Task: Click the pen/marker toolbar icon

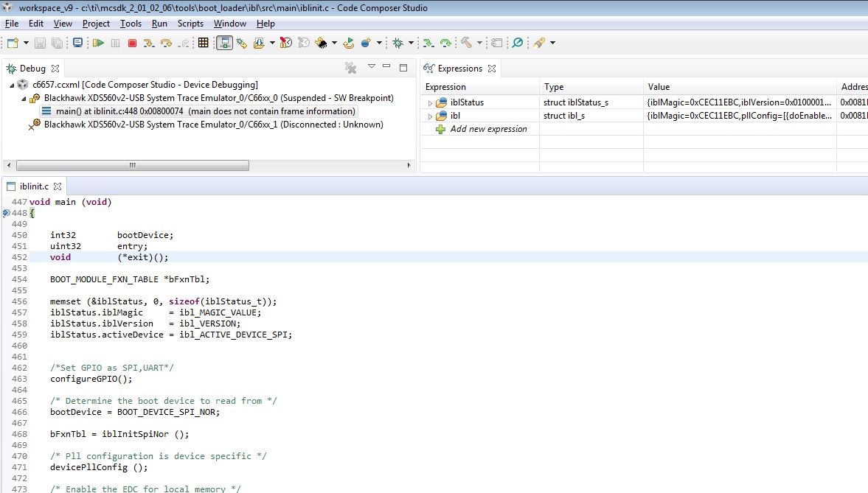Action: pos(539,43)
